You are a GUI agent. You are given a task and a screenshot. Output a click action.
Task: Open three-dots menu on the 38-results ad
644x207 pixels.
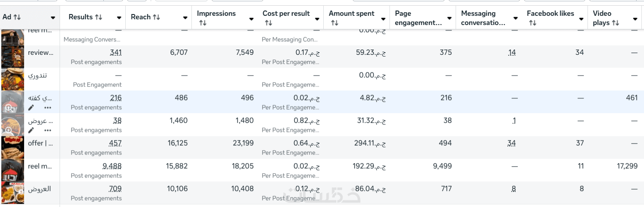(x=48, y=130)
